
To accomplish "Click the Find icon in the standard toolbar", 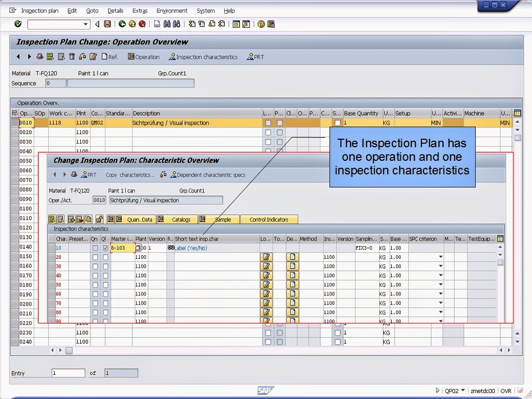I will pyautogui.click(x=166, y=24).
